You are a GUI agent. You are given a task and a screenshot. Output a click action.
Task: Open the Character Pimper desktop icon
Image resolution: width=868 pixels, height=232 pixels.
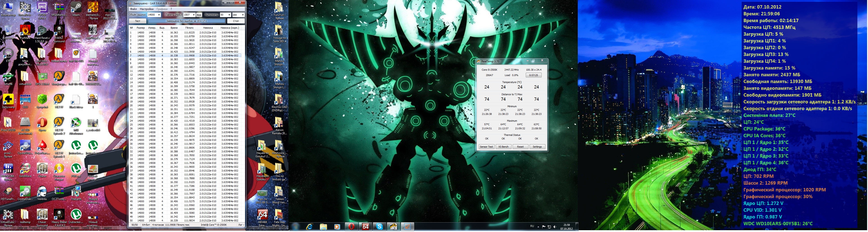coord(59,172)
